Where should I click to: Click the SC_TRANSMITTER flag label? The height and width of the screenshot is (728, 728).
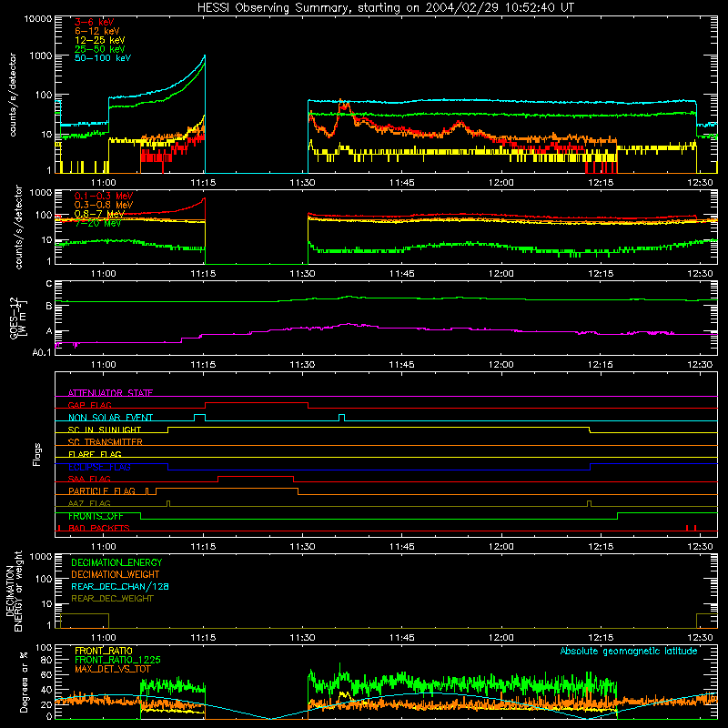[x=106, y=442]
